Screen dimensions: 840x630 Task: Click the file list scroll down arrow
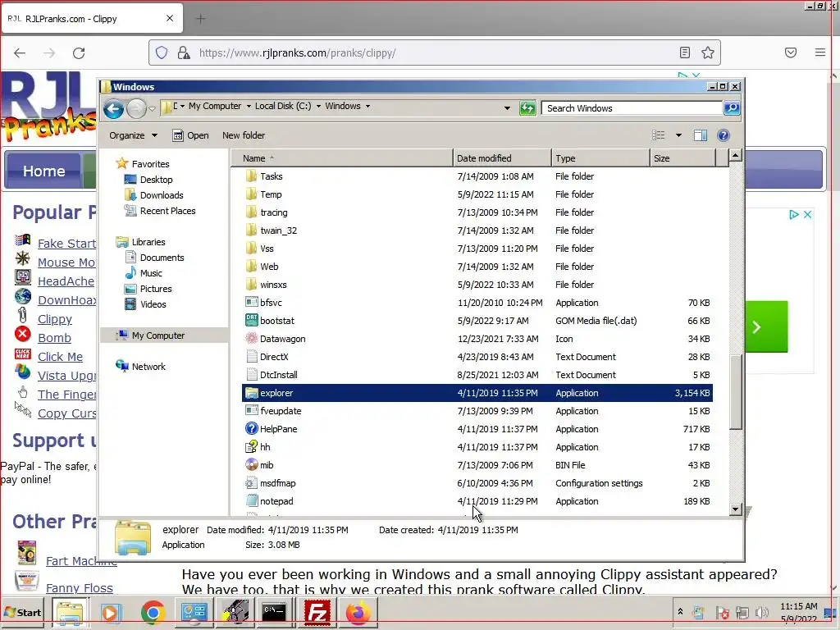point(736,509)
